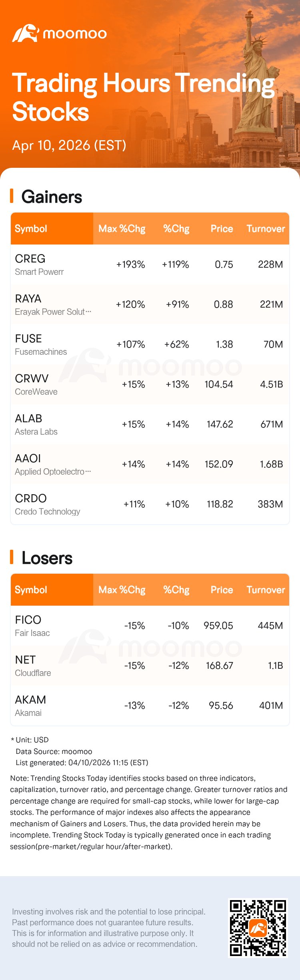Click the Trading Hours Trending Stocks title
Image resolution: width=300 pixels, height=980 pixels.
pos(143,97)
